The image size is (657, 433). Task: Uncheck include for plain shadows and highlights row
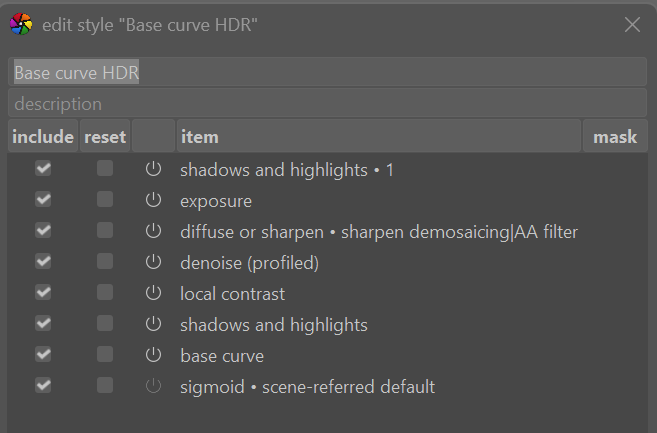pyautogui.click(x=43, y=324)
